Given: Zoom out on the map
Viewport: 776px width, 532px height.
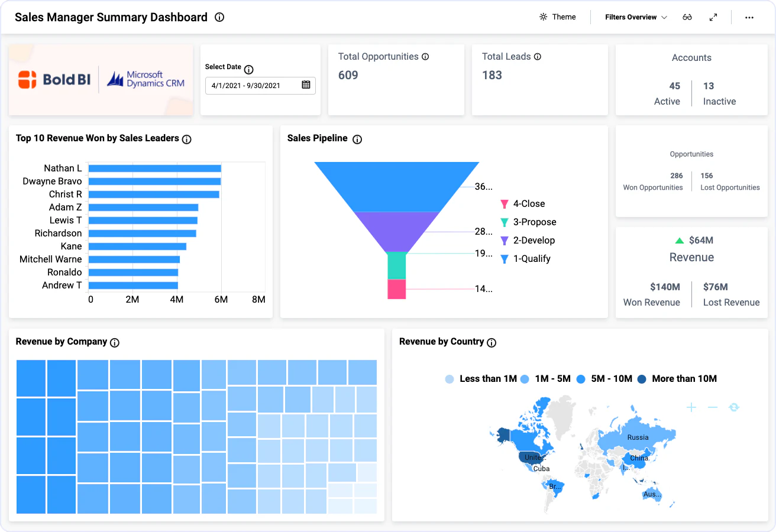Looking at the screenshot, I should coord(713,407).
